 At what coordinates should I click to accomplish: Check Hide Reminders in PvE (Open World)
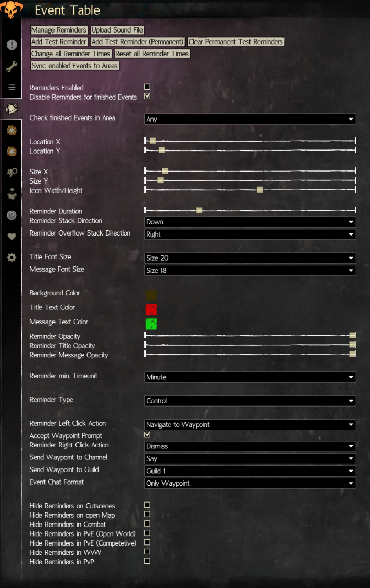coord(147,533)
